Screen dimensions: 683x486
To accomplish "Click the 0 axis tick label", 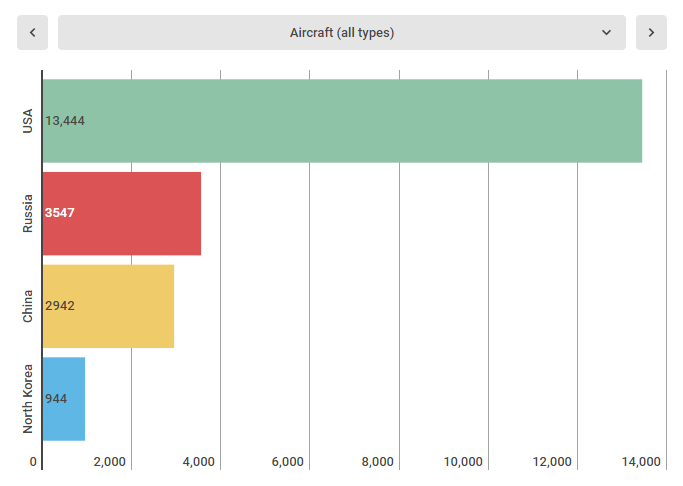I will [33, 462].
